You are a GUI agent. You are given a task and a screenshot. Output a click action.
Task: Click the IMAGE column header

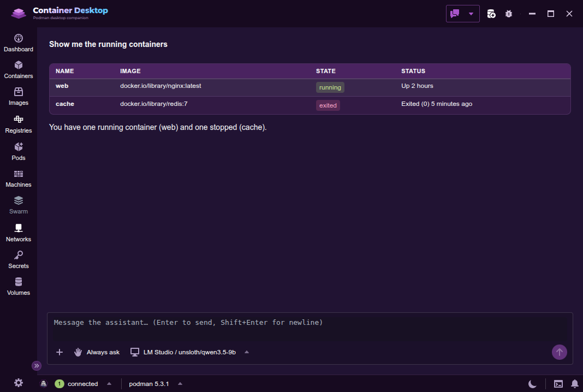[130, 71]
